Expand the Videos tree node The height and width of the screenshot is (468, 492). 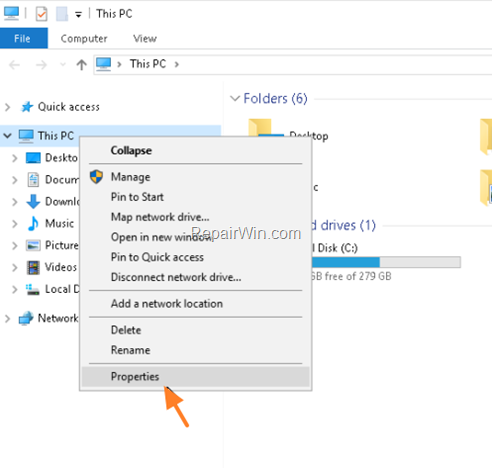click(x=15, y=267)
